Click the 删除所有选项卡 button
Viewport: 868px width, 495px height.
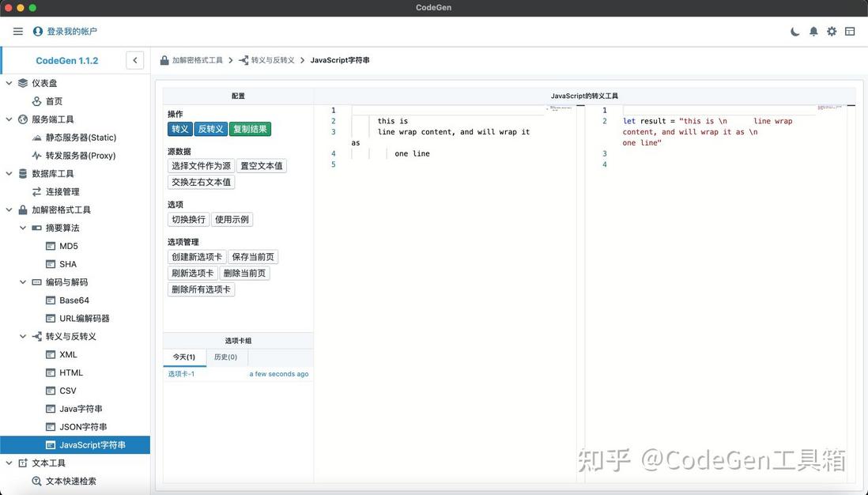(201, 289)
